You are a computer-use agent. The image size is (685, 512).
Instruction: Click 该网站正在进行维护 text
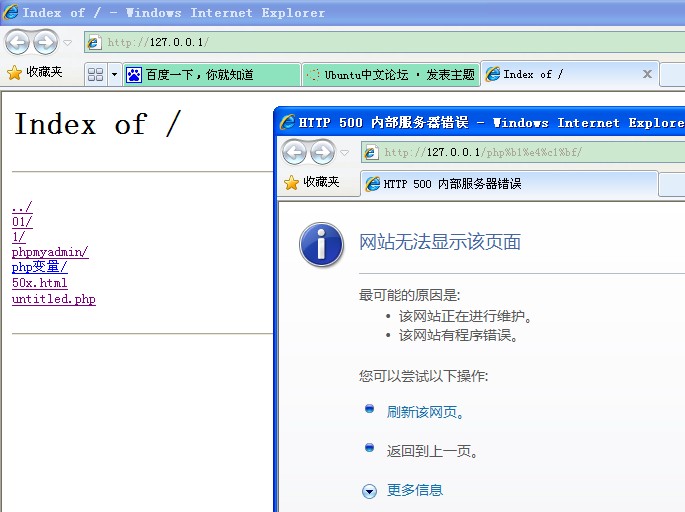coord(465,316)
